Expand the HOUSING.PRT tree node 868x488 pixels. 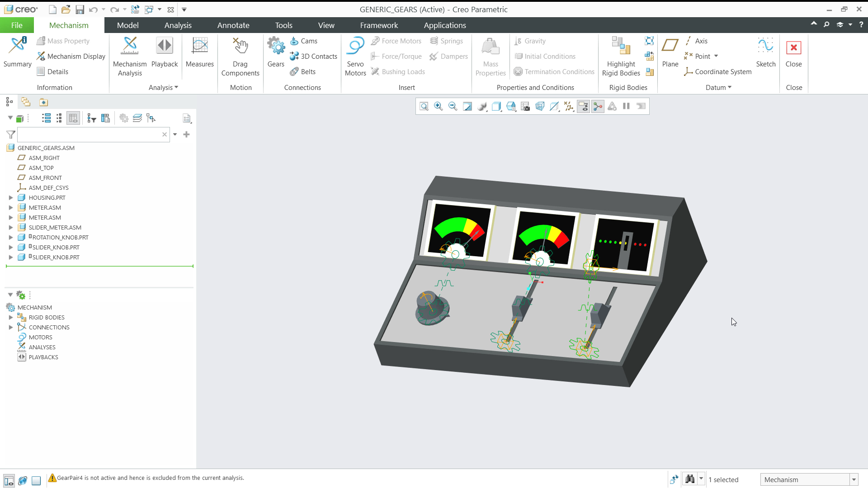(11, 198)
